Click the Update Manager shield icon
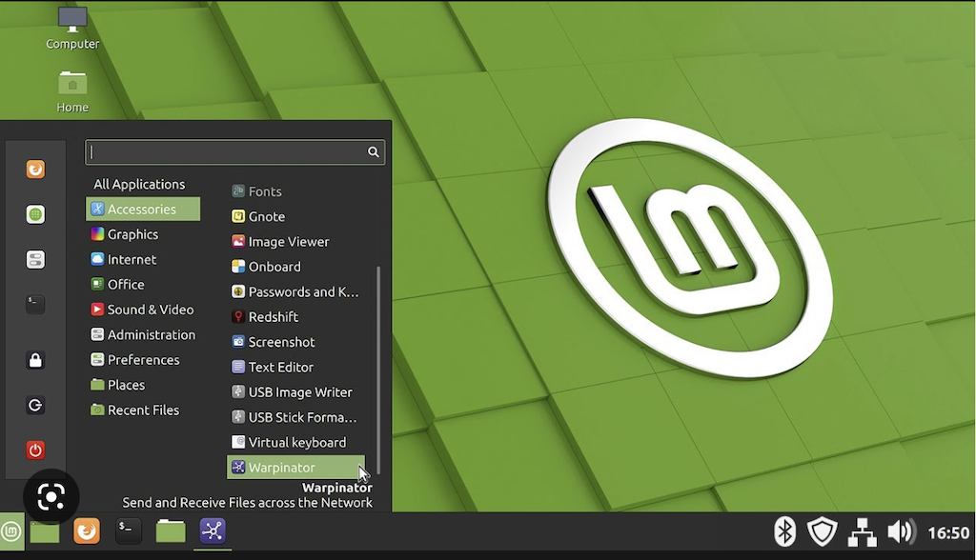 tap(822, 531)
